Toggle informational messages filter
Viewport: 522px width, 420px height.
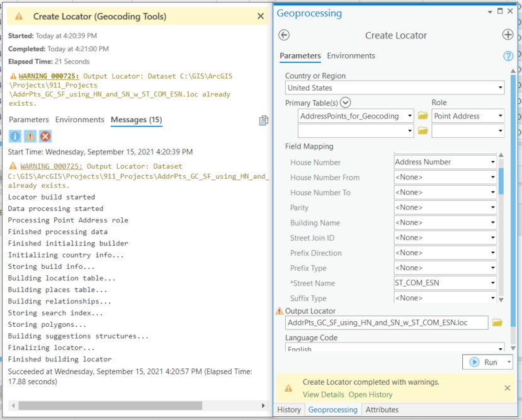pos(14,136)
